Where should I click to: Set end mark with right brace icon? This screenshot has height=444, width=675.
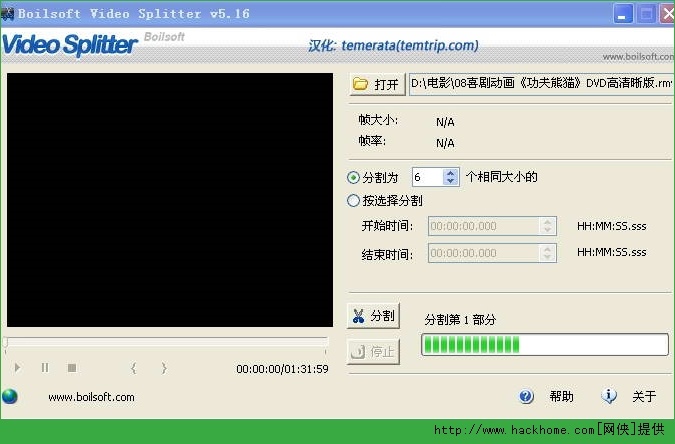164,368
